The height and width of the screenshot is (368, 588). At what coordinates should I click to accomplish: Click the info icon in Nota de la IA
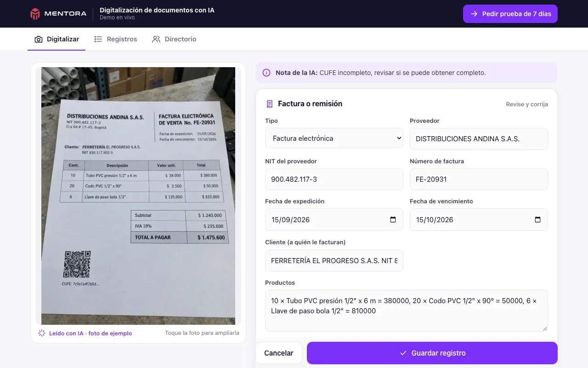click(266, 73)
